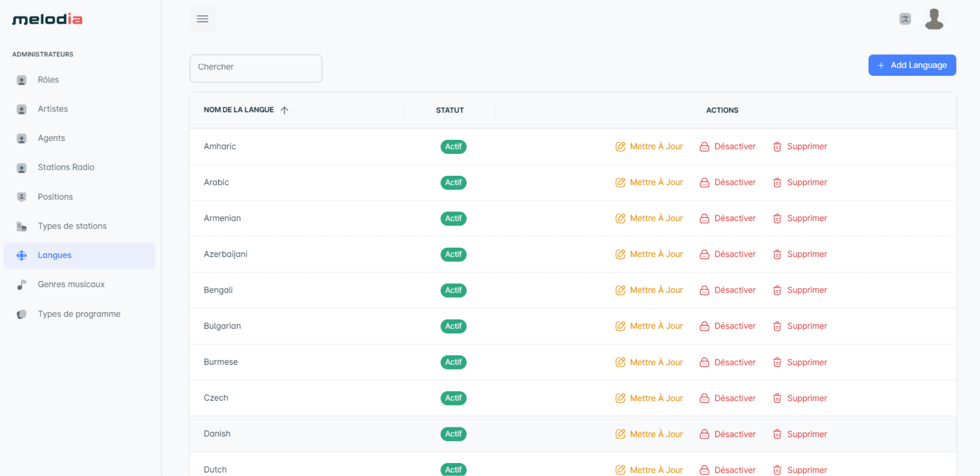Click the trash icon for Bulgarian
Viewport: 980px width, 476px height.
point(777,326)
